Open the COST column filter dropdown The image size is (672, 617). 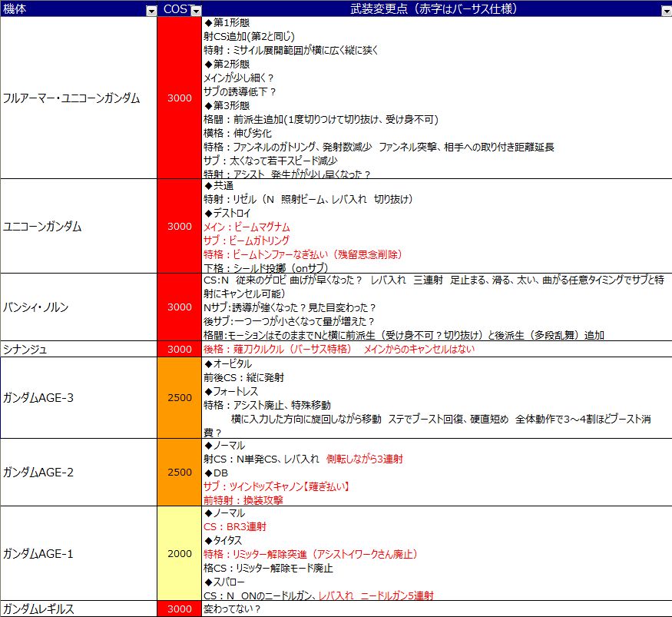pos(196,12)
